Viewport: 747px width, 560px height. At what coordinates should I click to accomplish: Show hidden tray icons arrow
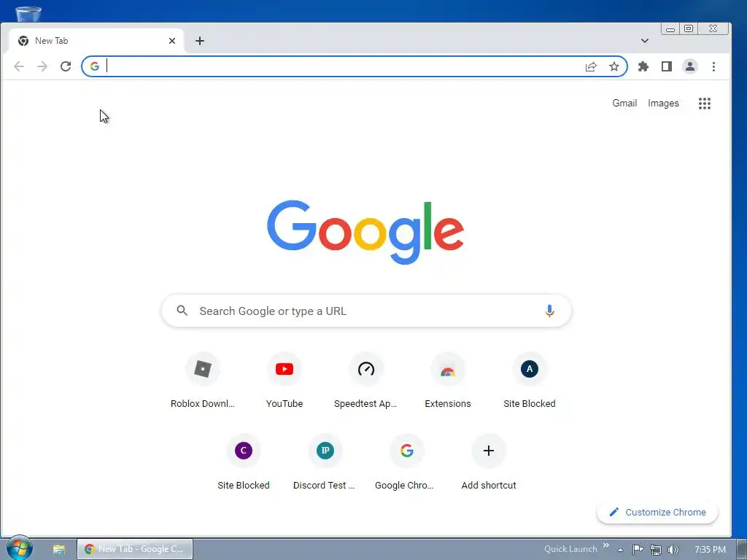coord(620,550)
